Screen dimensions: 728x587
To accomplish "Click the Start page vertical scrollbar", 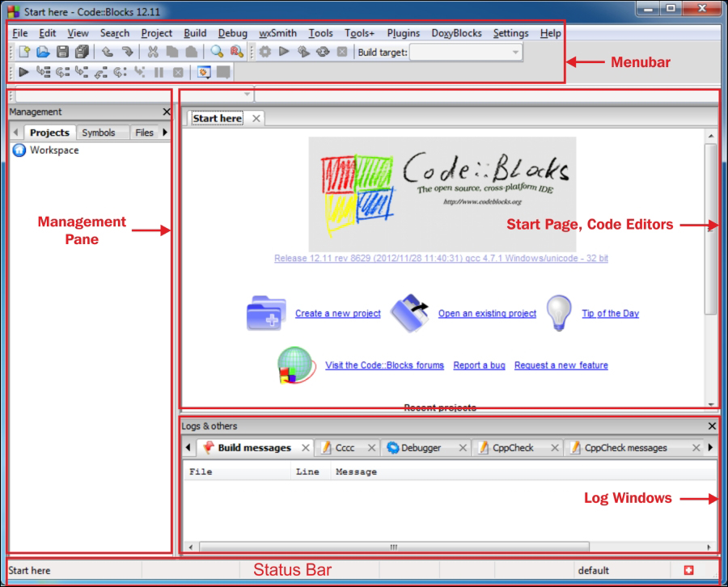I will coord(711,230).
